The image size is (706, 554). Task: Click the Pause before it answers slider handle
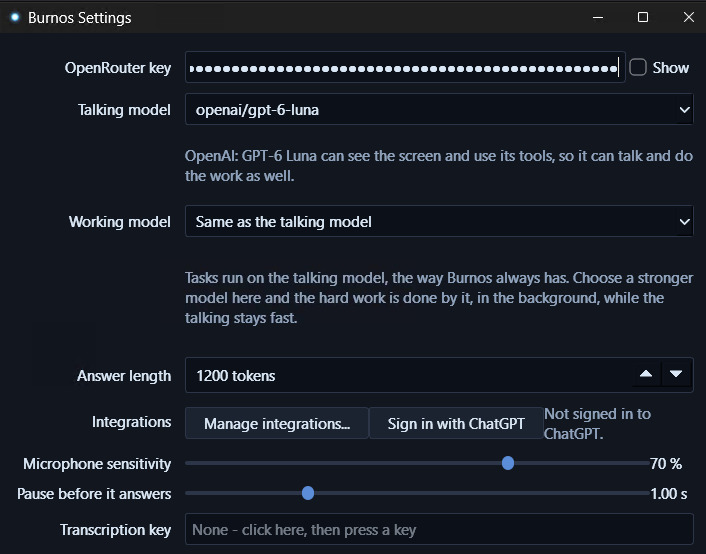[x=308, y=493]
